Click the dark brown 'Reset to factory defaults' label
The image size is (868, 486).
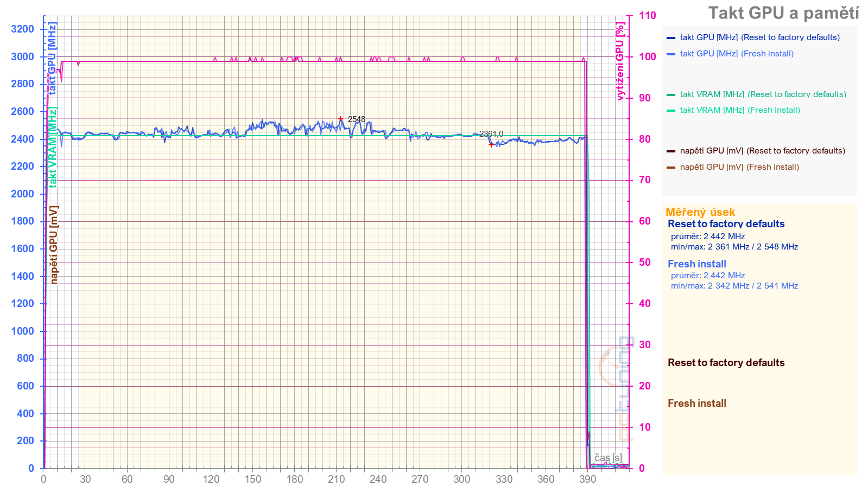point(726,363)
